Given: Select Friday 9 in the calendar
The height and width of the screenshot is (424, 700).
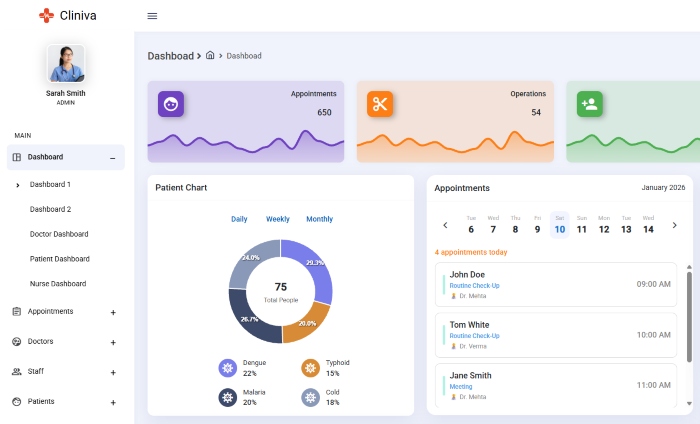Looking at the screenshot, I should point(538,225).
